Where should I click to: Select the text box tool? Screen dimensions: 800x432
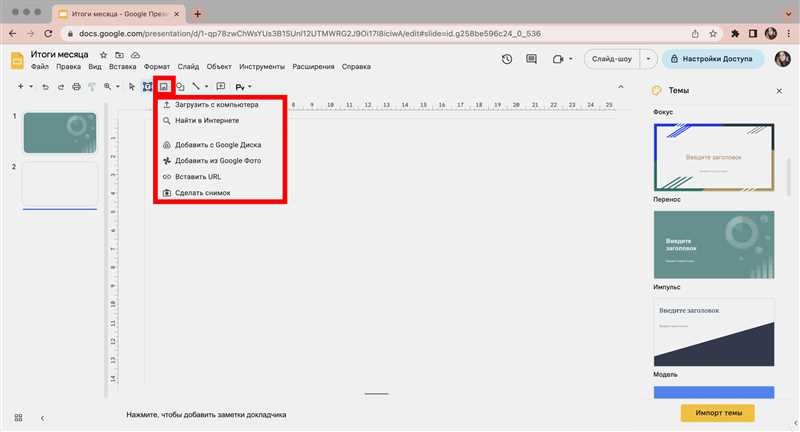(147, 87)
